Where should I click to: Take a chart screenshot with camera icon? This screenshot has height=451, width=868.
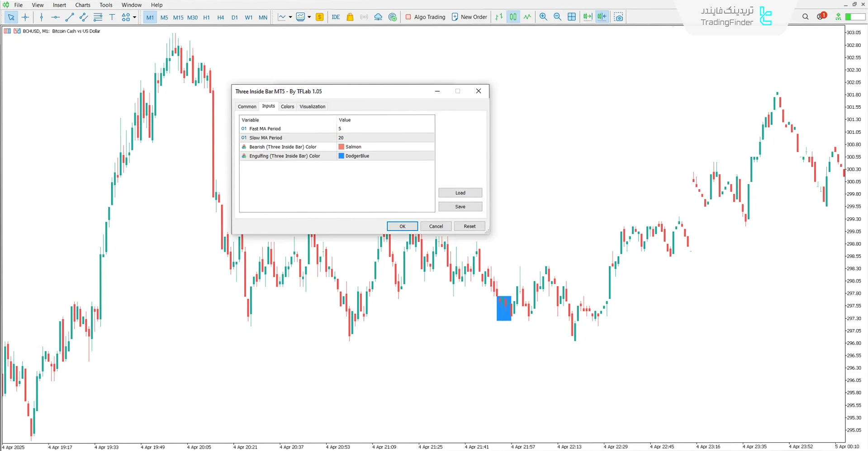619,17
